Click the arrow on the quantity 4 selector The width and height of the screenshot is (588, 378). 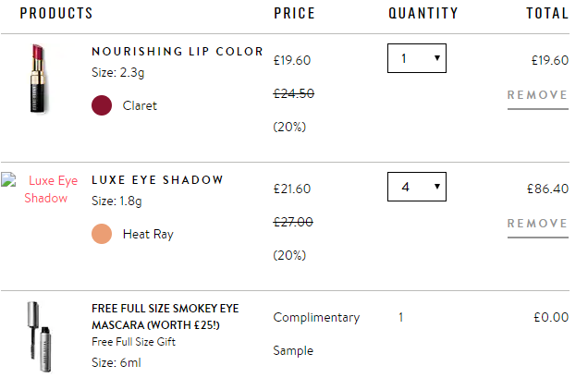[x=437, y=187]
